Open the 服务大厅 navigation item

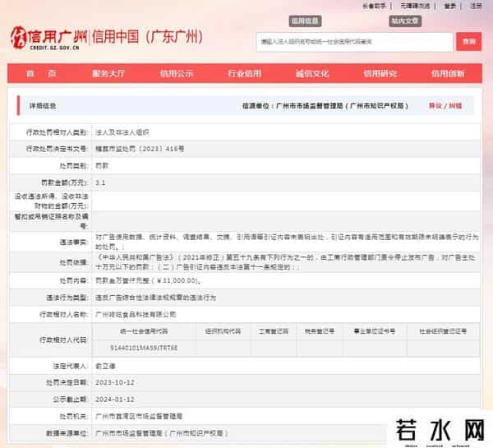(108, 74)
